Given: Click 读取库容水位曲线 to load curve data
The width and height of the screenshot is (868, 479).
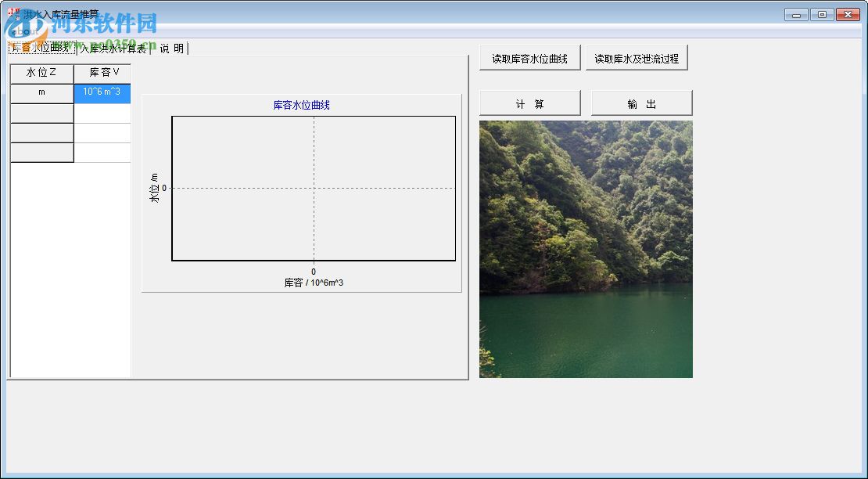Looking at the screenshot, I should (529, 57).
